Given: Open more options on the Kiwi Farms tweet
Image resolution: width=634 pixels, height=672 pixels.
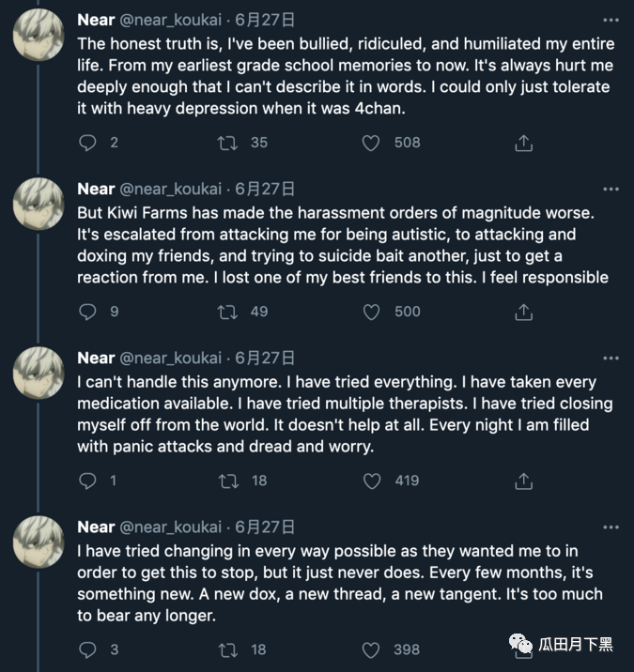Looking at the screenshot, I should click(x=611, y=190).
